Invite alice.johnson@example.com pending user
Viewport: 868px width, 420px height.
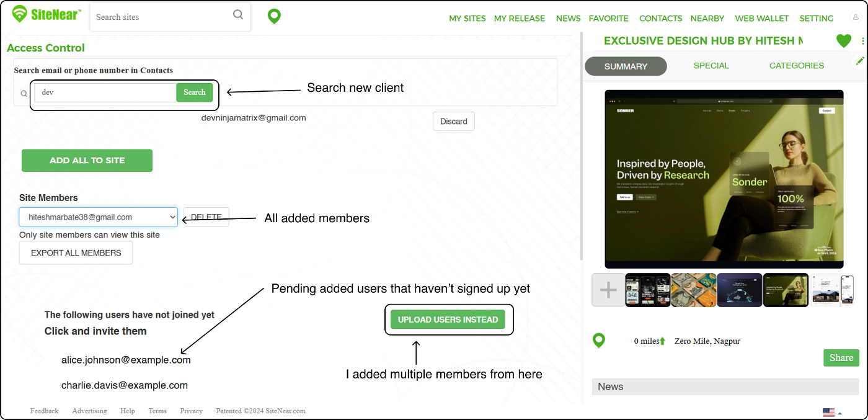click(126, 360)
